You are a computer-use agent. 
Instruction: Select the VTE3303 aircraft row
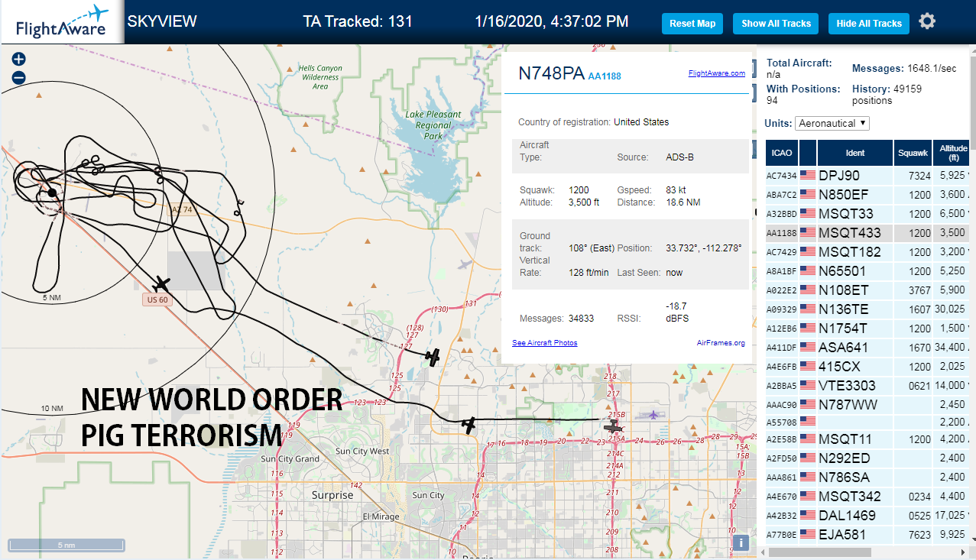click(x=869, y=385)
